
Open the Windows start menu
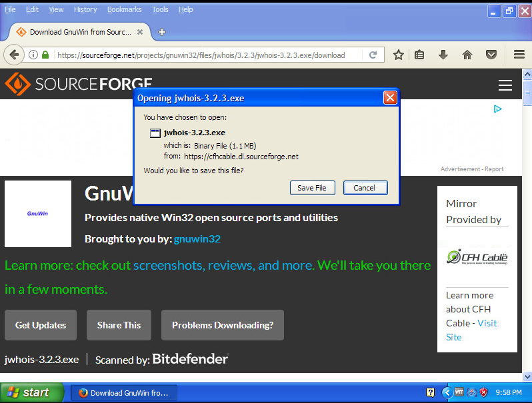[x=31, y=392]
